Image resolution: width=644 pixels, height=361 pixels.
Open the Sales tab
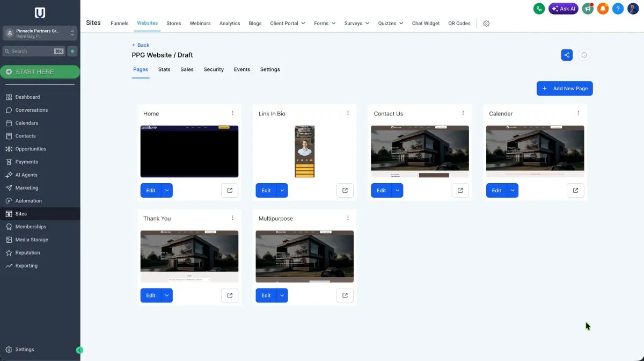(x=187, y=69)
